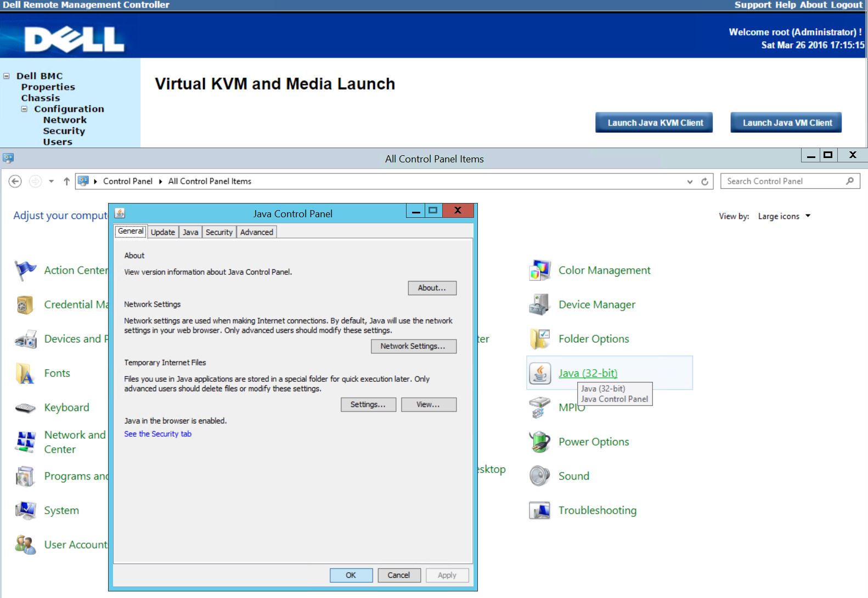Click Launch Java KVM Client
This screenshot has width=868, height=598.
pos(654,122)
